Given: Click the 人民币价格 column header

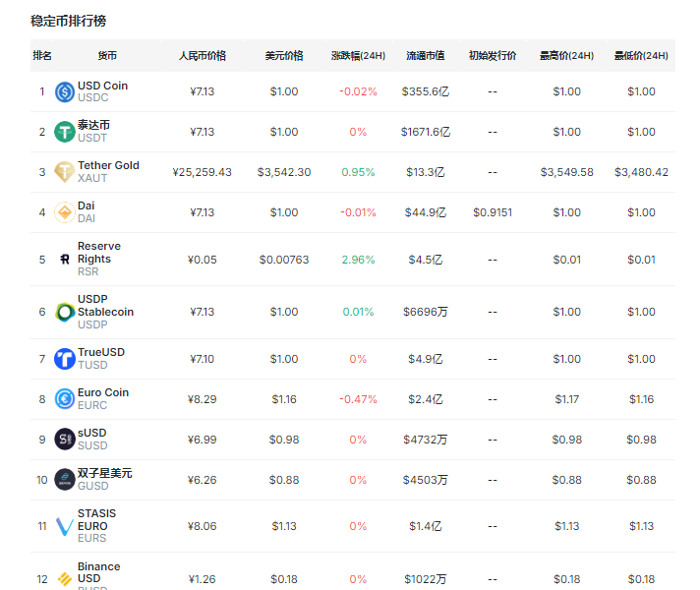Looking at the screenshot, I should [203, 56].
